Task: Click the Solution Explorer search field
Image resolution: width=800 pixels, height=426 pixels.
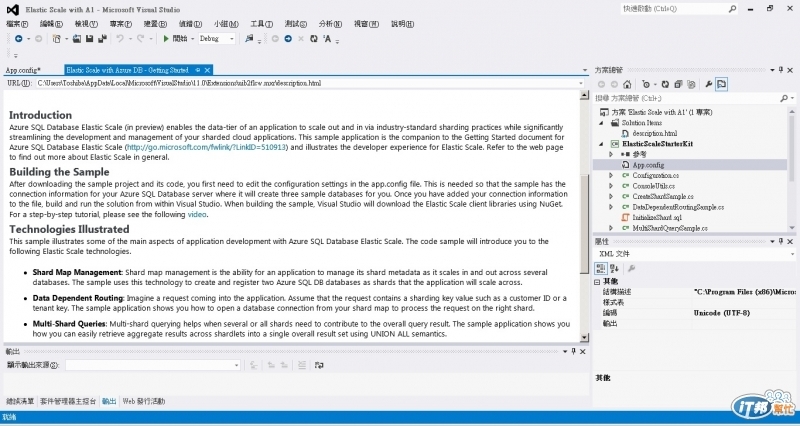Action: pyautogui.click(x=687, y=98)
